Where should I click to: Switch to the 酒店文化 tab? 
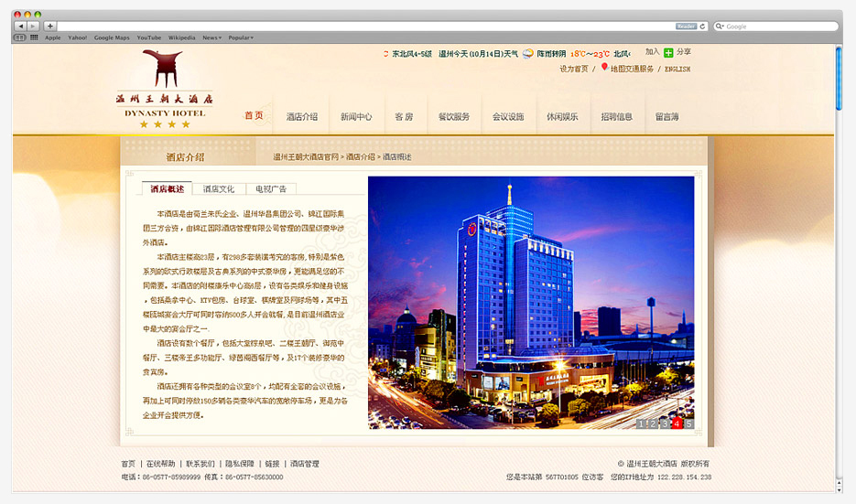point(219,189)
